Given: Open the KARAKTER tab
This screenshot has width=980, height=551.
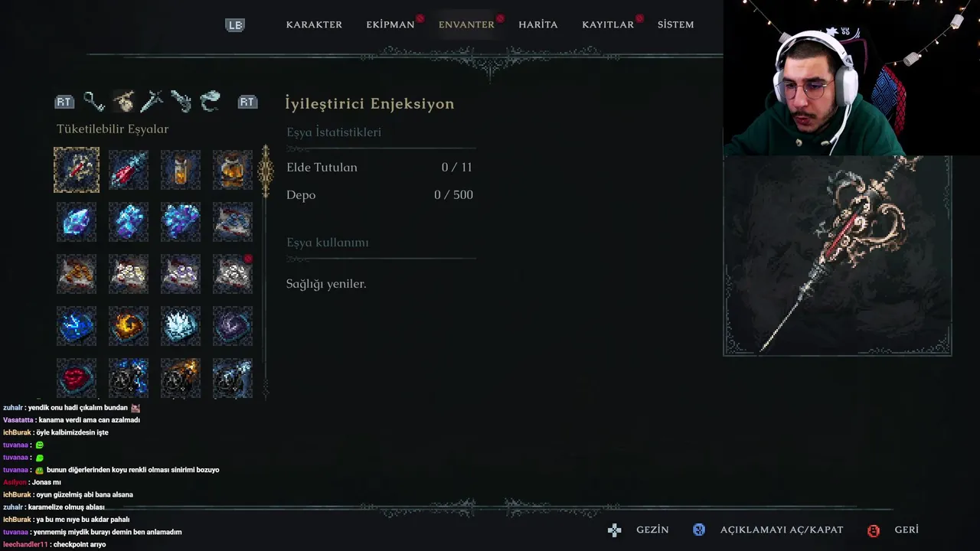Looking at the screenshot, I should coord(314,24).
